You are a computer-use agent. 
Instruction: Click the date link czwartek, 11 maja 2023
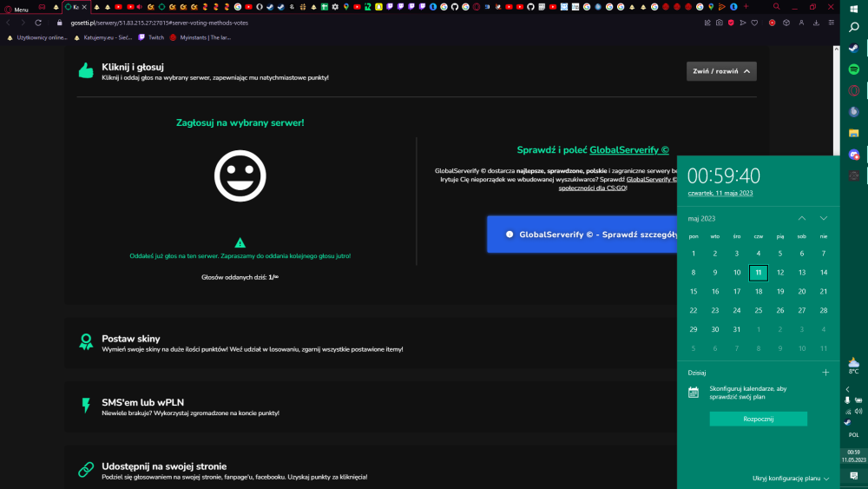click(720, 194)
